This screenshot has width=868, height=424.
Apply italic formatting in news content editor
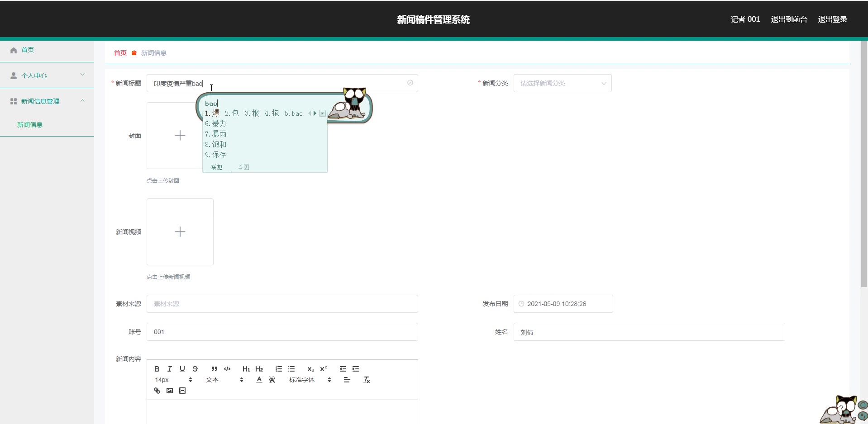tap(169, 369)
